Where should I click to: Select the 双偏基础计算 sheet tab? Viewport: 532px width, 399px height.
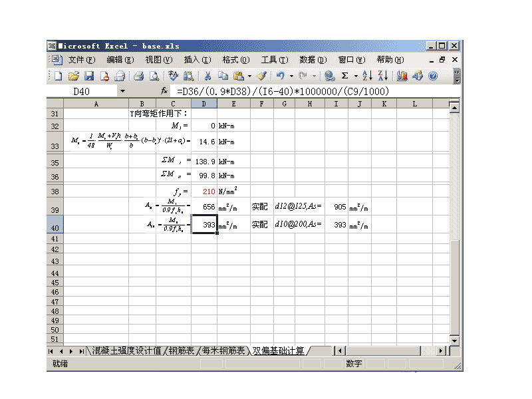click(x=278, y=350)
